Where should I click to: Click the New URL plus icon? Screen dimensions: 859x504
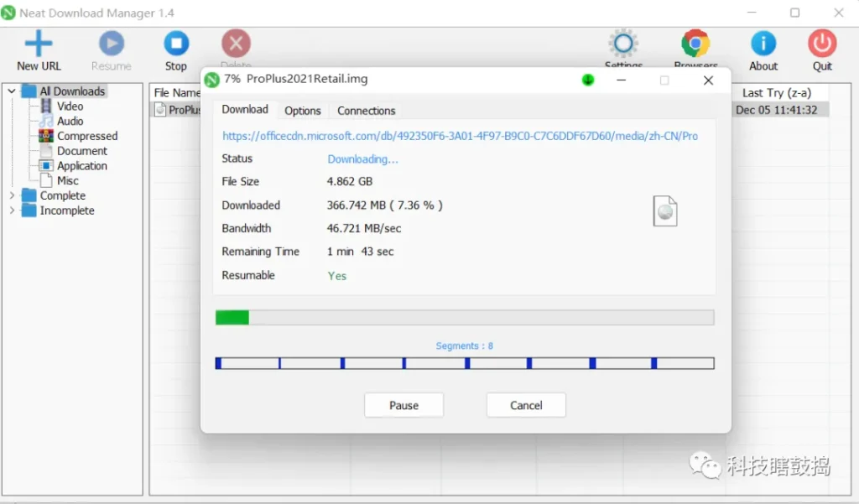pos(39,44)
